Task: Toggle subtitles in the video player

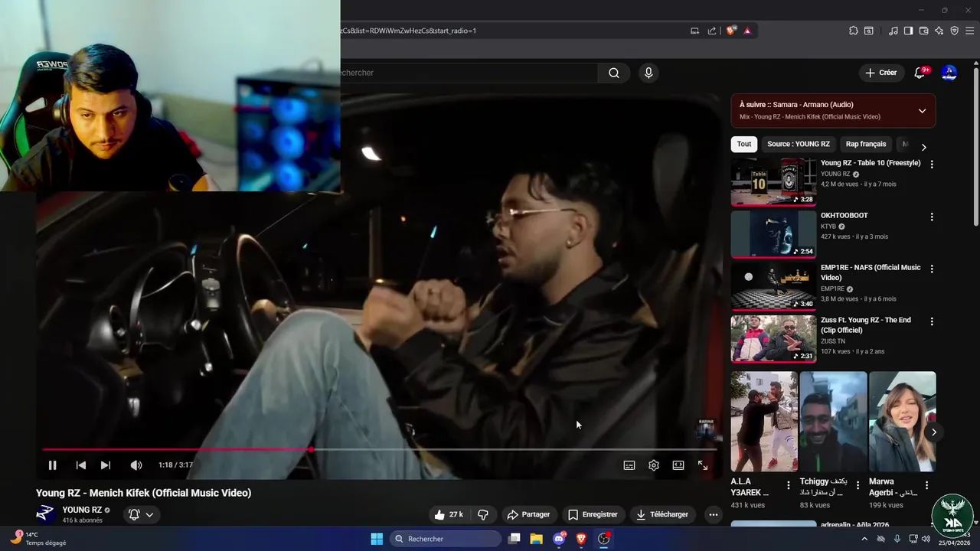Action: click(x=629, y=465)
